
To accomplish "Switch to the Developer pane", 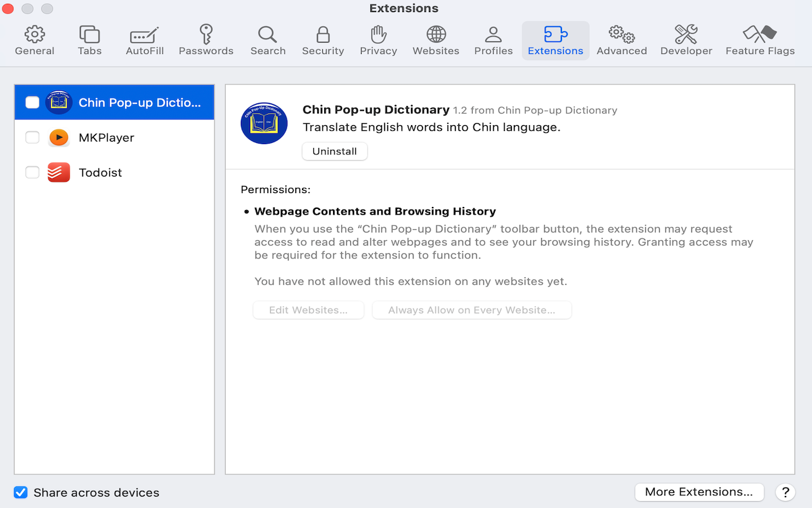I will point(686,41).
